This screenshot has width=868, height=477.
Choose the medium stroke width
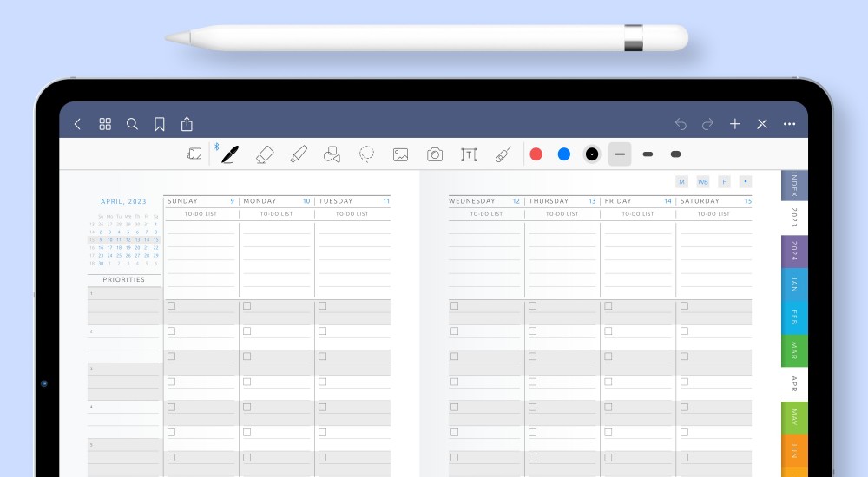coord(648,154)
